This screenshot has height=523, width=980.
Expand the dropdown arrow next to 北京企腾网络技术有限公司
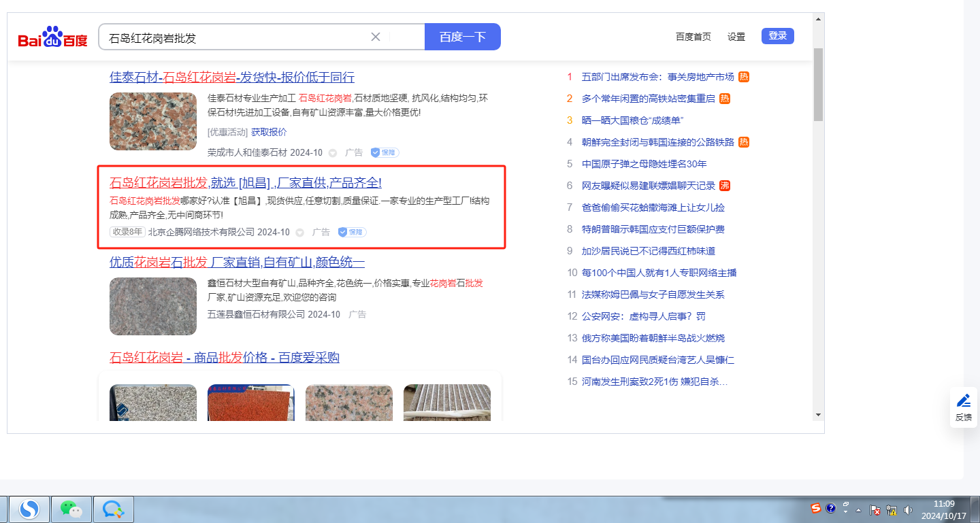click(x=300, y=233)
